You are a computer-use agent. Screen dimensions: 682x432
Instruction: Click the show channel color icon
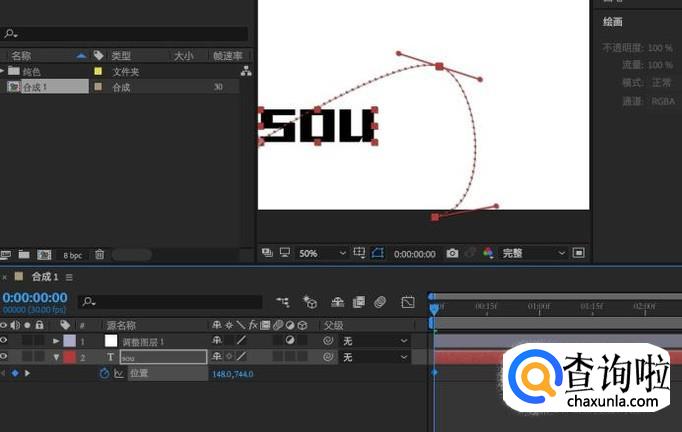pos(488,254)
